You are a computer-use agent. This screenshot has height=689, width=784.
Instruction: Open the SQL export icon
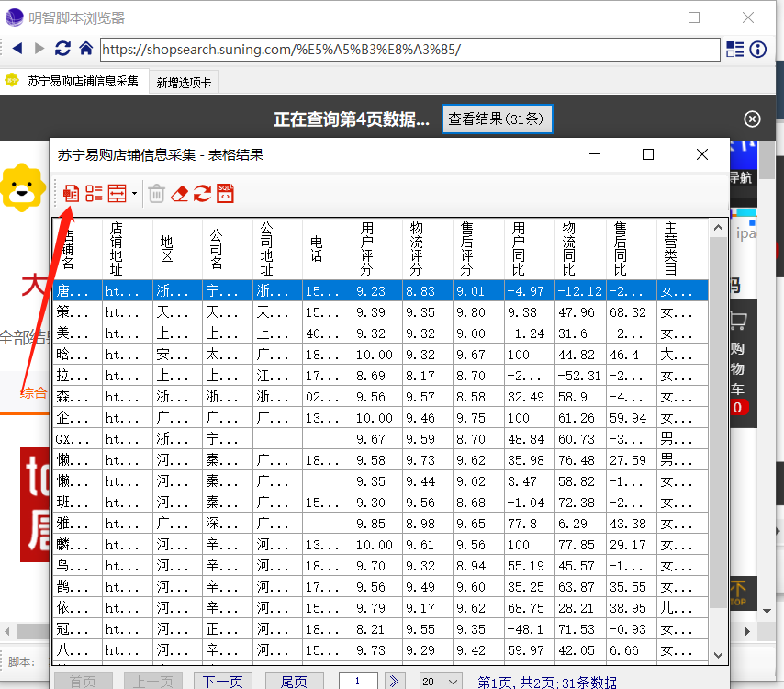[226, 193]
